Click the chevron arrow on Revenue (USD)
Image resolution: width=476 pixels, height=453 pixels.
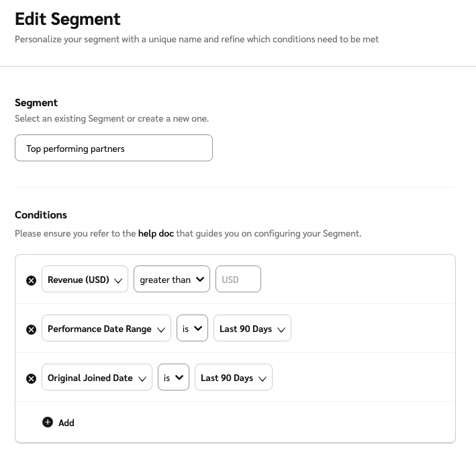118,280
